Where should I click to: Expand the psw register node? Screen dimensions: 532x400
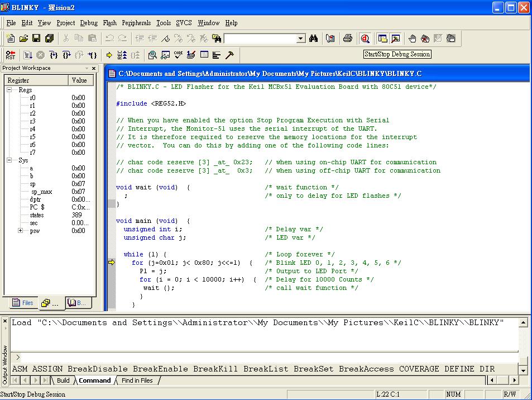pos(21,231)
